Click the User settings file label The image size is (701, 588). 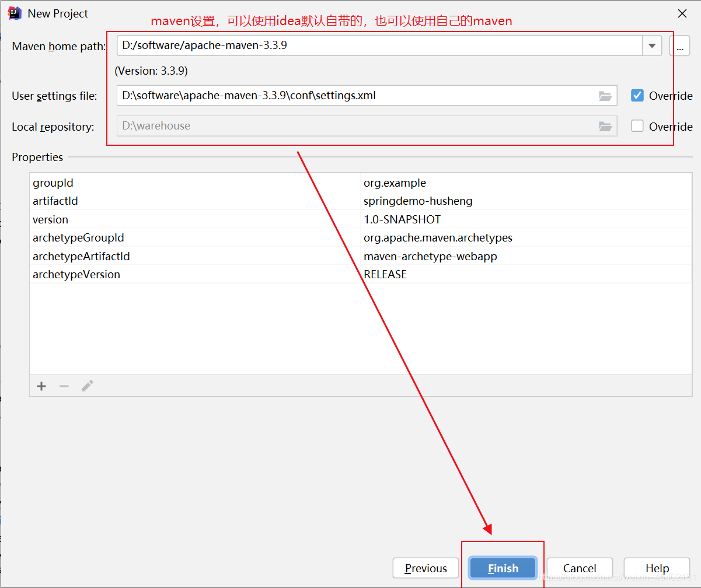[55, 96]
